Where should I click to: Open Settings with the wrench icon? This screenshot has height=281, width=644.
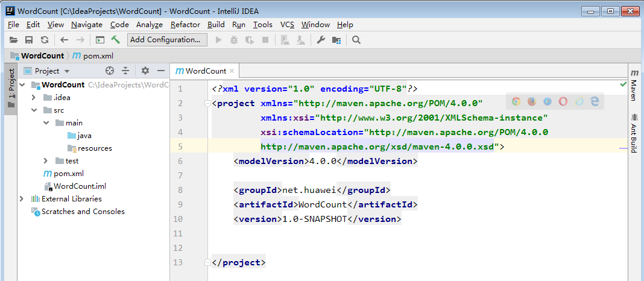pyautogui.click(x=321, y=40)
